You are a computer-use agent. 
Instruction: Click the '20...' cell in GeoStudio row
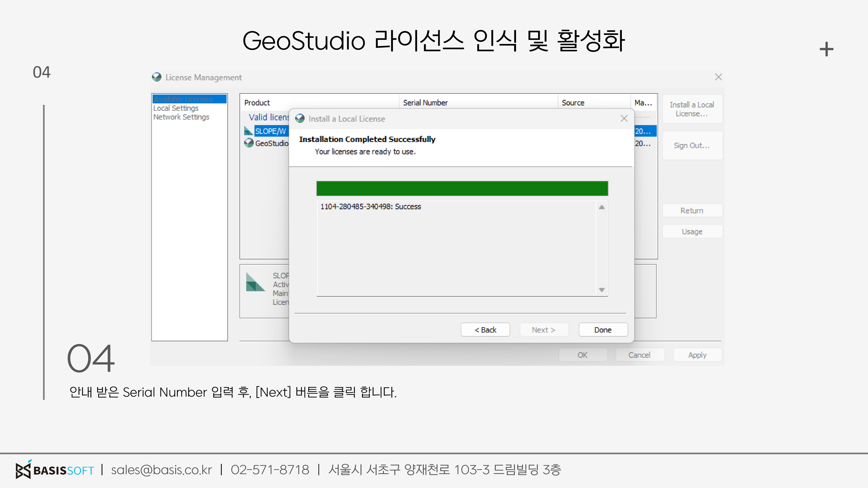(643, 143)
